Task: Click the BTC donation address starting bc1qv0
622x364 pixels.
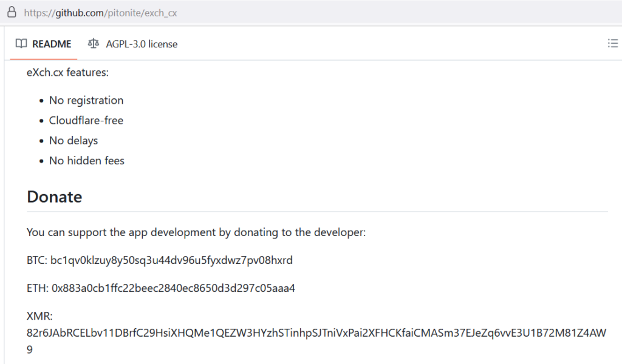Action: 171,260
